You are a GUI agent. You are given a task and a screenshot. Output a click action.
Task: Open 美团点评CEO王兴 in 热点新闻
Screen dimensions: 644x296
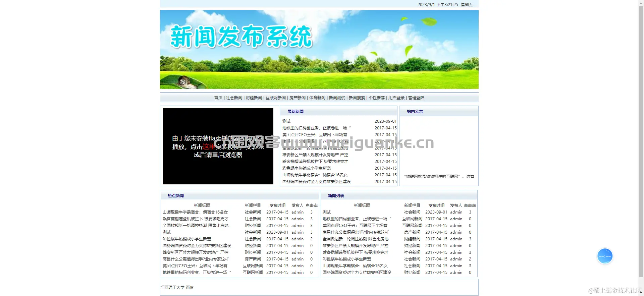[x=195, y=266]
